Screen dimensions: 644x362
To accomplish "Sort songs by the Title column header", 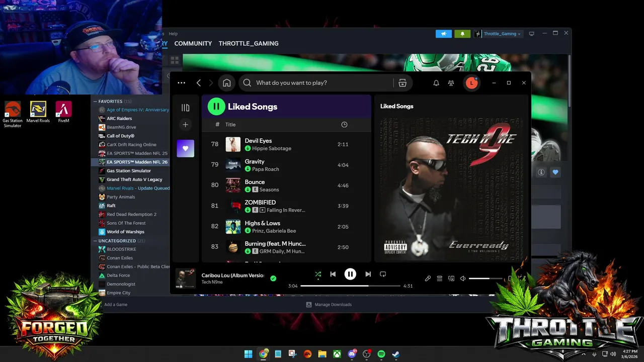I will click(x=230, y=125).
